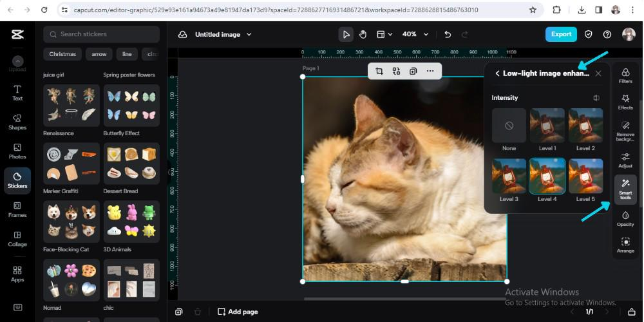Go back from Low-light image enhancer

497,73
